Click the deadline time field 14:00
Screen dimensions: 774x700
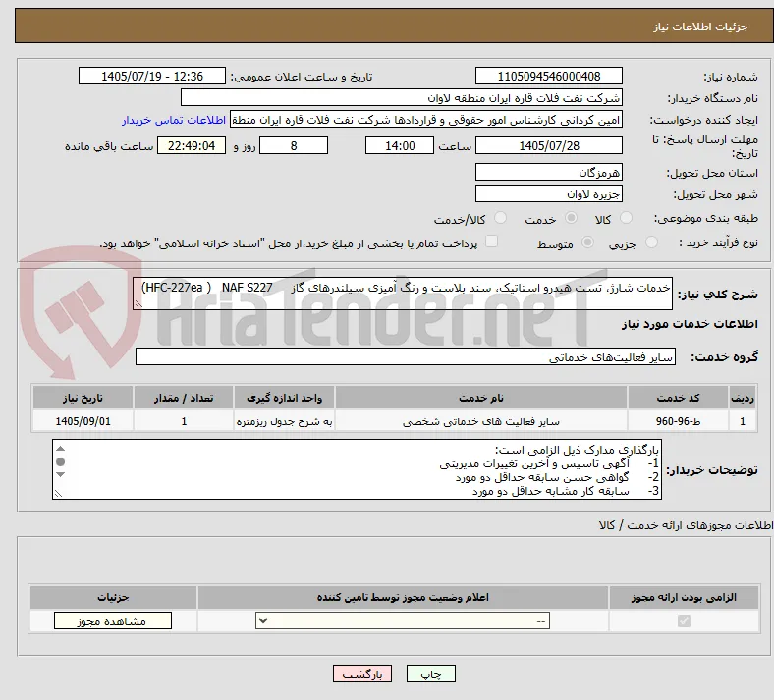point(400,146)
